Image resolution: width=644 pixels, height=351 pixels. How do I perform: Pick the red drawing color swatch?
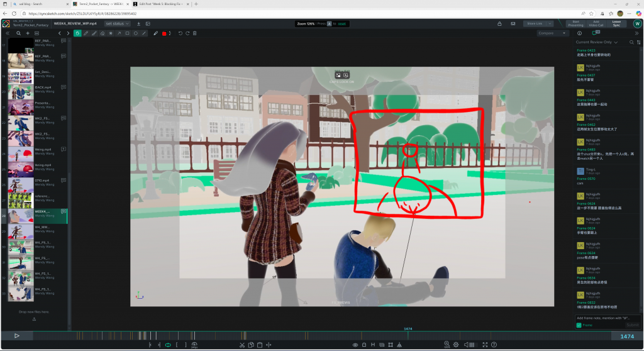pos(164,33)
